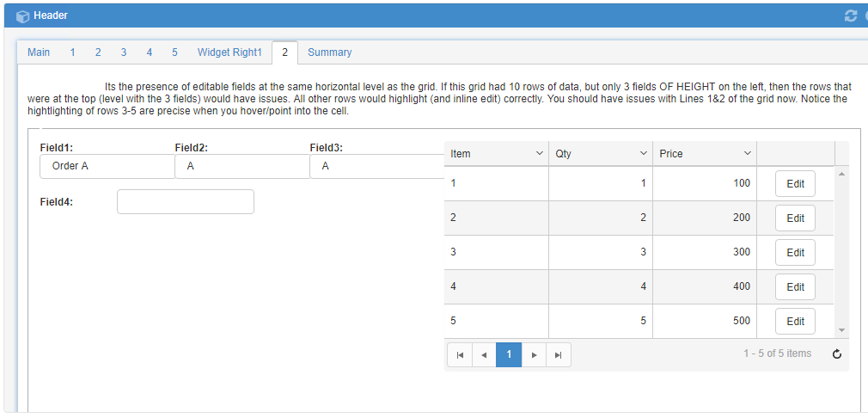
Task: Open the Item column menu
Action: 540,153
